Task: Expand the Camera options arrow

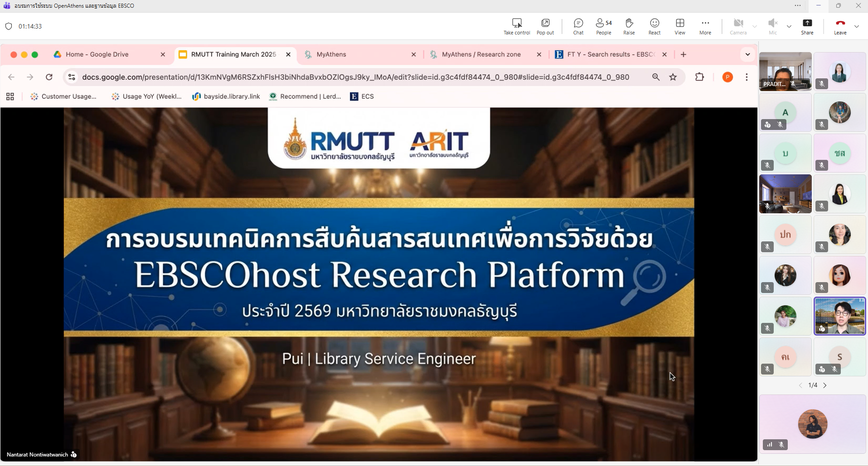Action: tap(755, 26)
